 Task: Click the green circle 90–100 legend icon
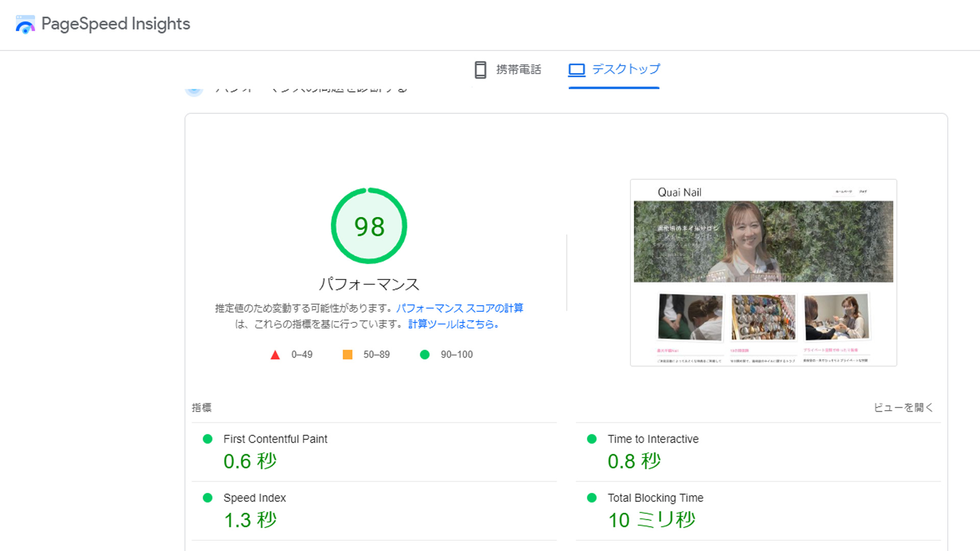tap(425, 355)
